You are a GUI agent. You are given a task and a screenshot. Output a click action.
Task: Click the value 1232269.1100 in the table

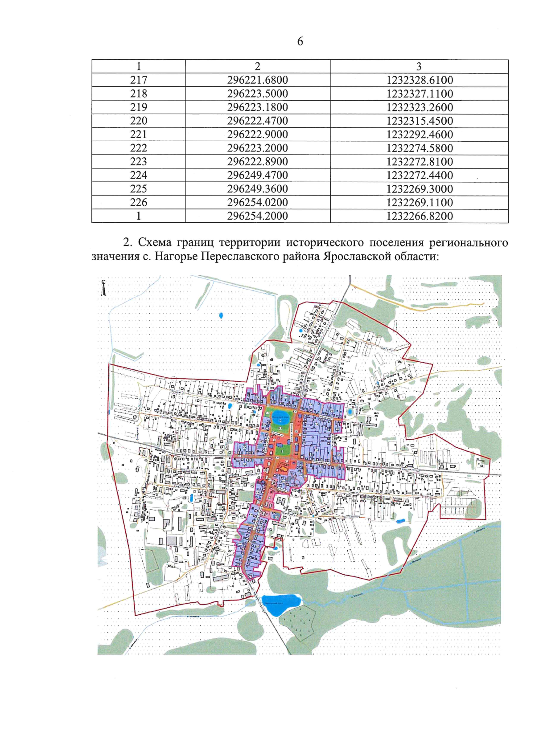pyautogui.click(x=420, y=203)
